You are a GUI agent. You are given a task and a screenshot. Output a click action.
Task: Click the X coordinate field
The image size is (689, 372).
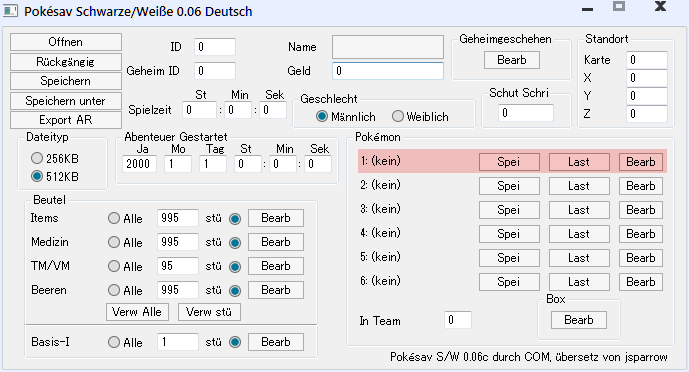pos(647,78)
